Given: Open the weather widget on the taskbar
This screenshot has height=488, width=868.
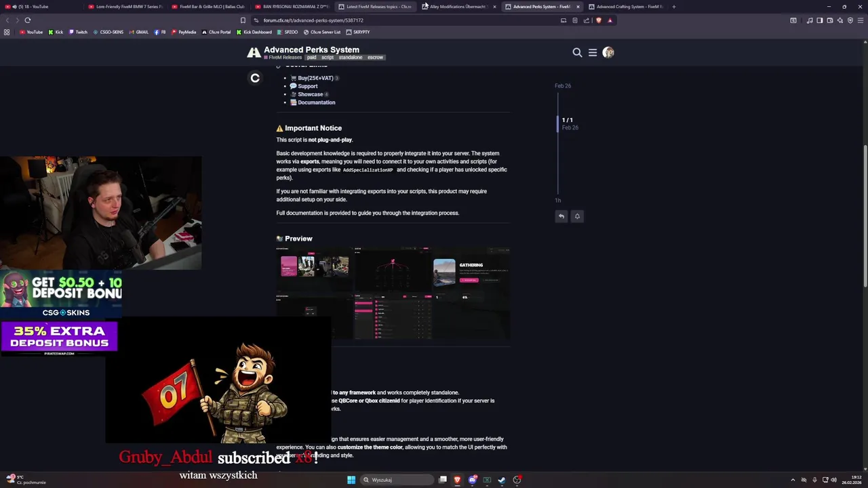Looking at the screenshot, I should 26,480.
